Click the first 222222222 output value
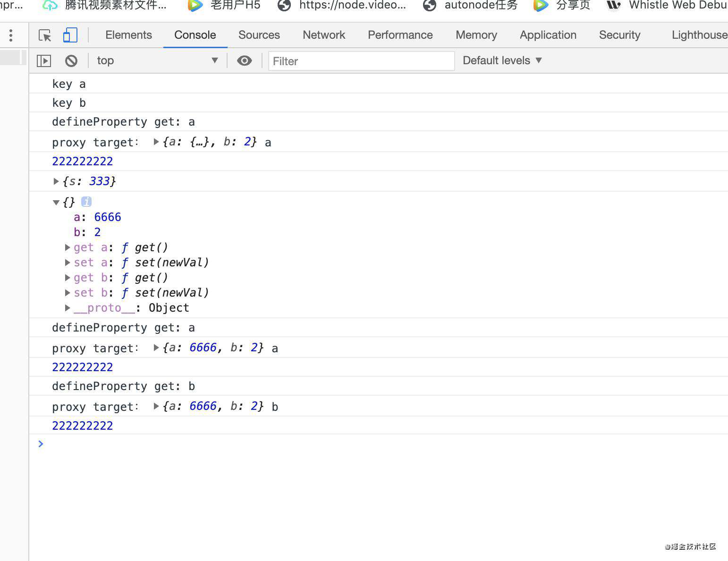Image resolution: width=728 pixels, height=561 pixels. click(83, 161)
